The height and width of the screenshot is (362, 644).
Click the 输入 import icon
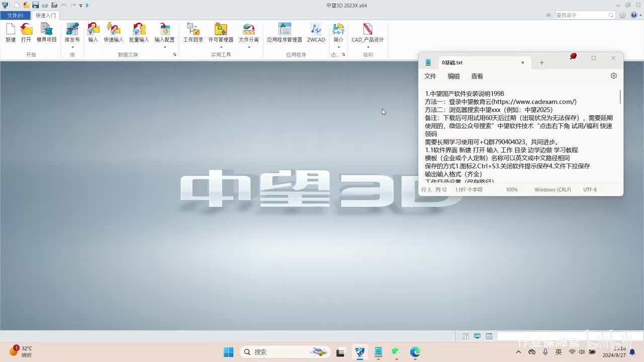point(93,29)
